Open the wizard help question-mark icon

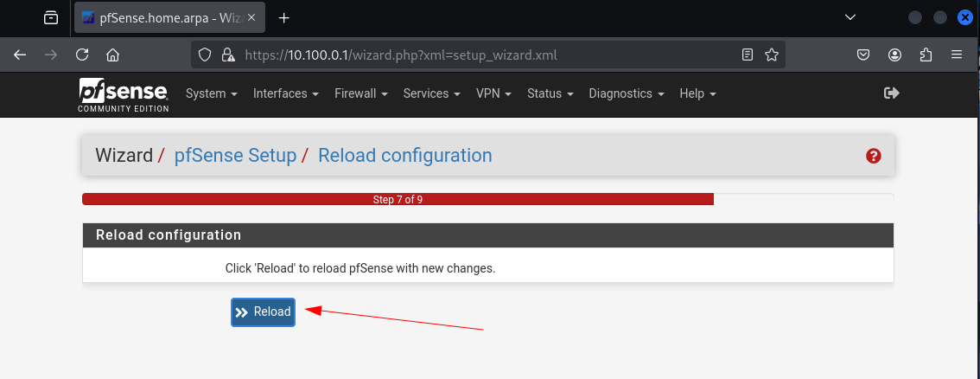[x=873, y=157]
